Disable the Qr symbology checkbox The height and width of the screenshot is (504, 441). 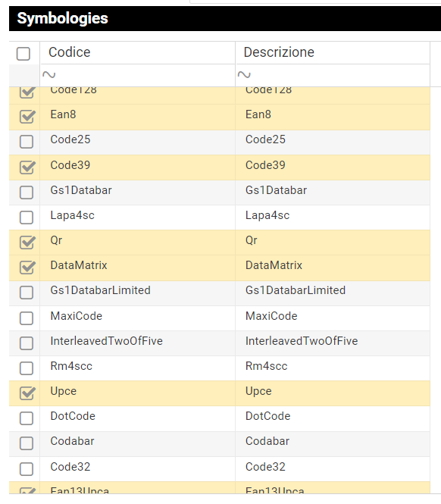[27, 242]
